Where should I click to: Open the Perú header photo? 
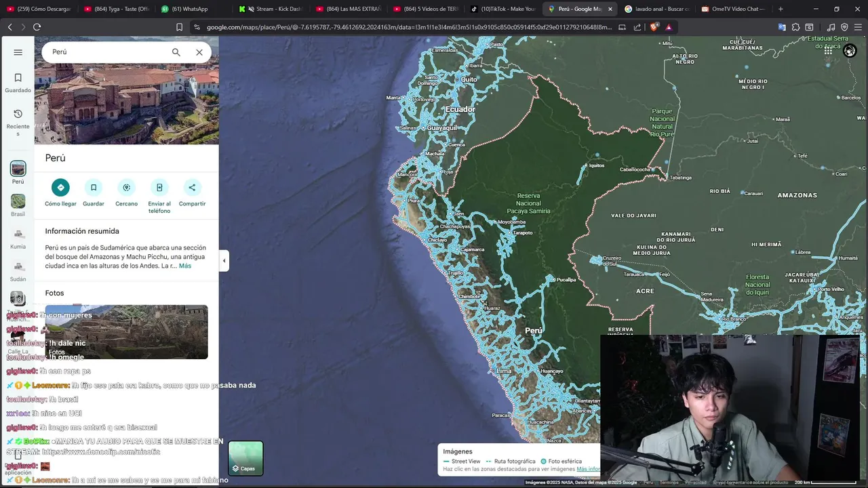127,105
